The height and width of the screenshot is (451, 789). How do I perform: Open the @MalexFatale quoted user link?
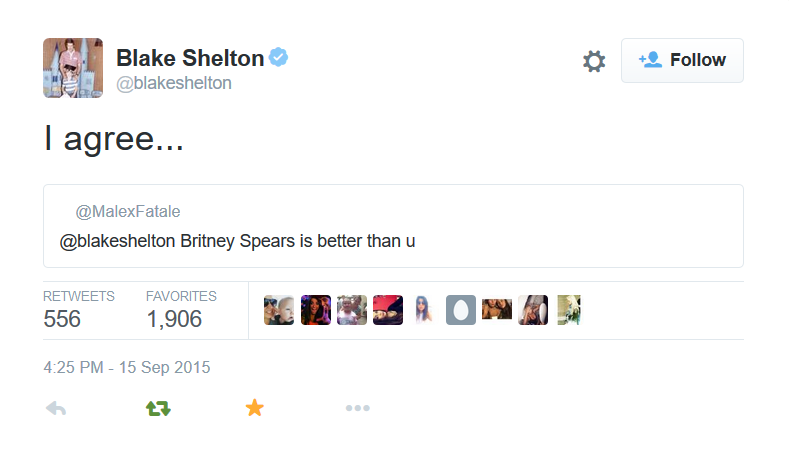(128, 211)
